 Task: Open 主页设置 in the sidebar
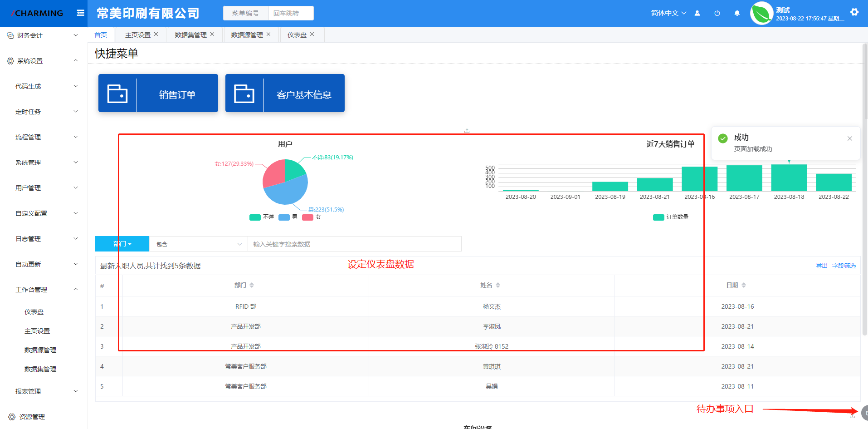37,331
